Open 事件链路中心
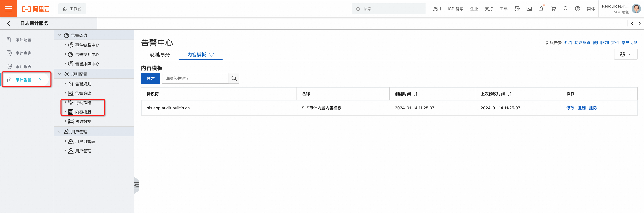 click(x=87, y=45)
